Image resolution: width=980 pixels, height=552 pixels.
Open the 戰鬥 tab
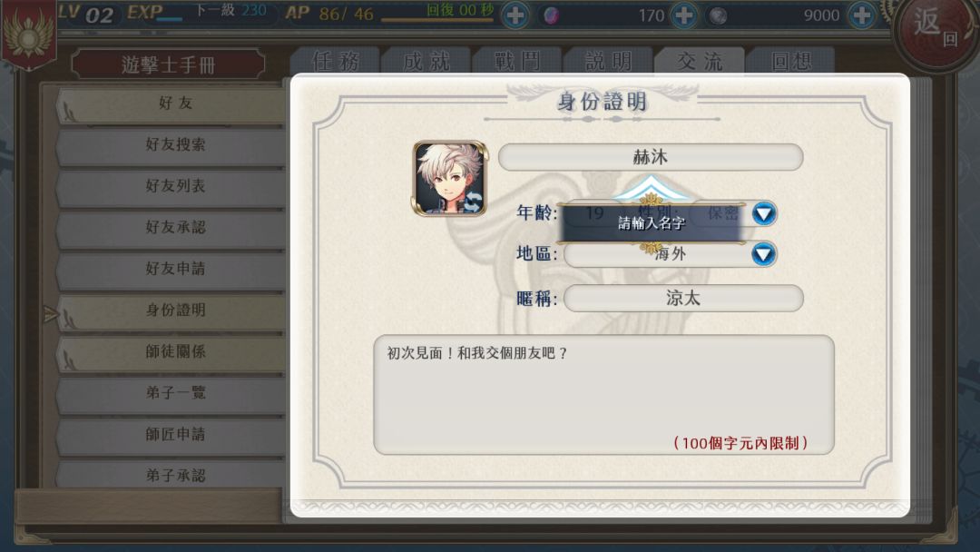coord(517,61)
